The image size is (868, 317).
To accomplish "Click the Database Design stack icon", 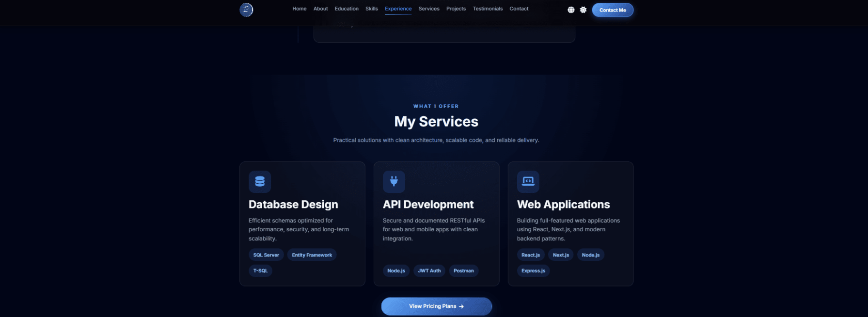I will click(x=260, y=182).
